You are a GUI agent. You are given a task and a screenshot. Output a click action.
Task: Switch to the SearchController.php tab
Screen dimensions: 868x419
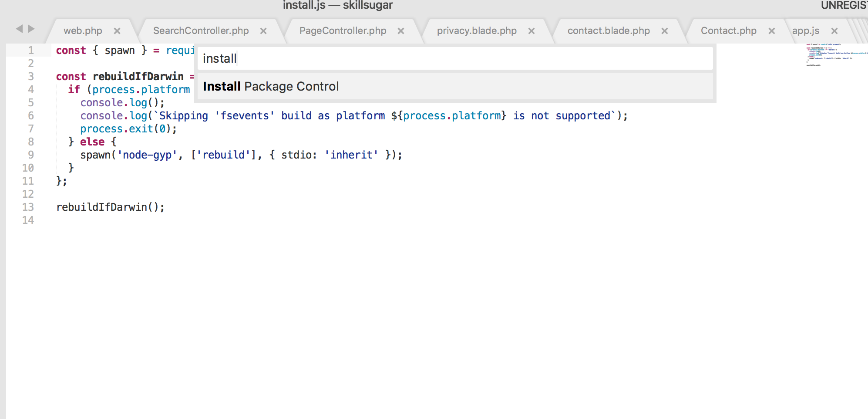point(201,31)
